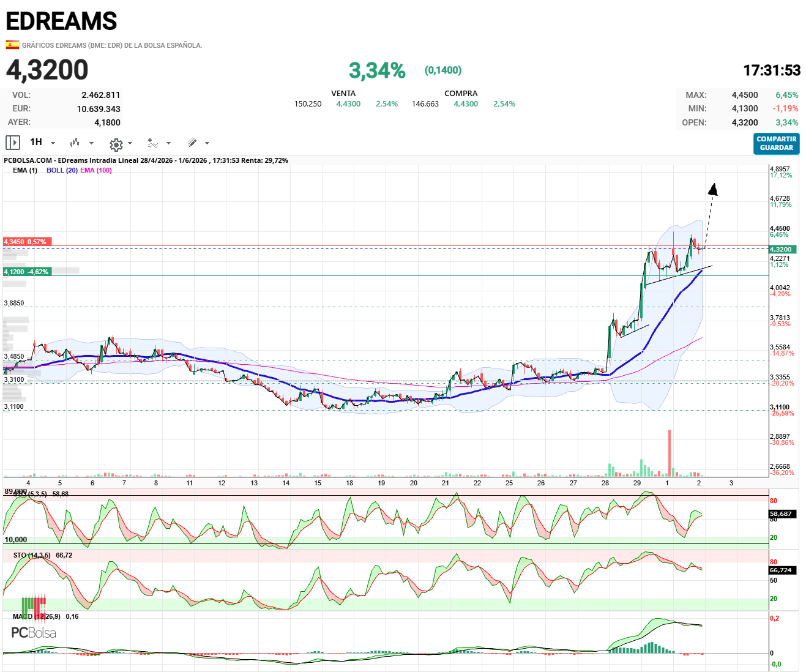Image resolution: width=806 pixels, height=672 pixels.
Task: Select the BOLL (20) indicator label
Action: pos(62,170)
